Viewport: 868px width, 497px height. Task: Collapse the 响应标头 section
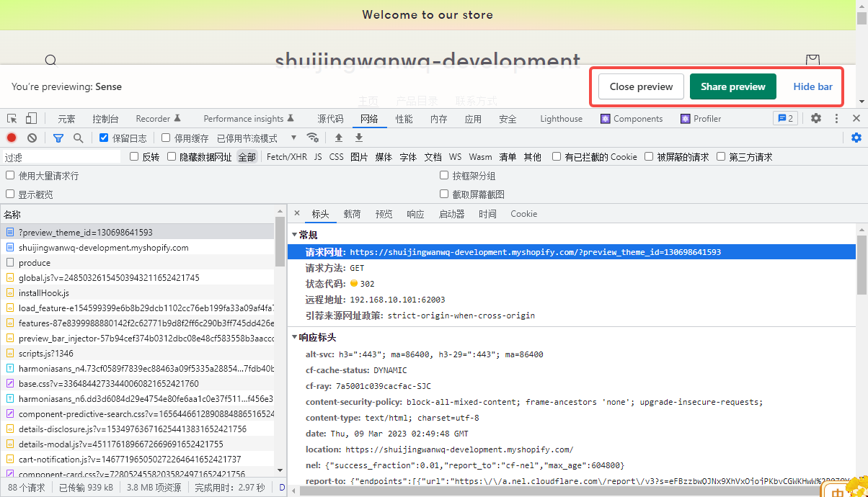tap(294, 337)
